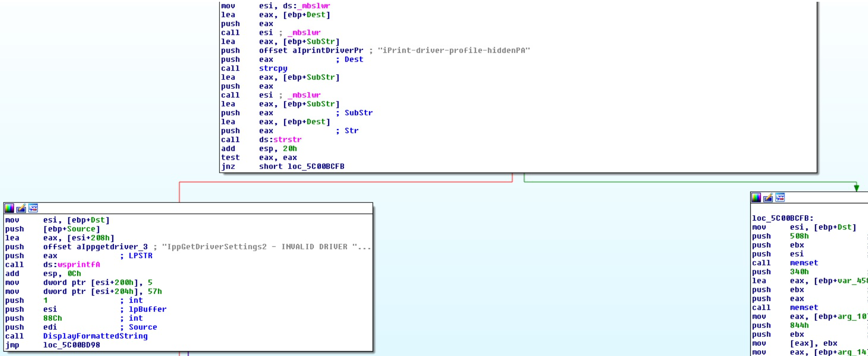
Task: Click the "; LPSTR" comment
Action: tap(136, 256)
